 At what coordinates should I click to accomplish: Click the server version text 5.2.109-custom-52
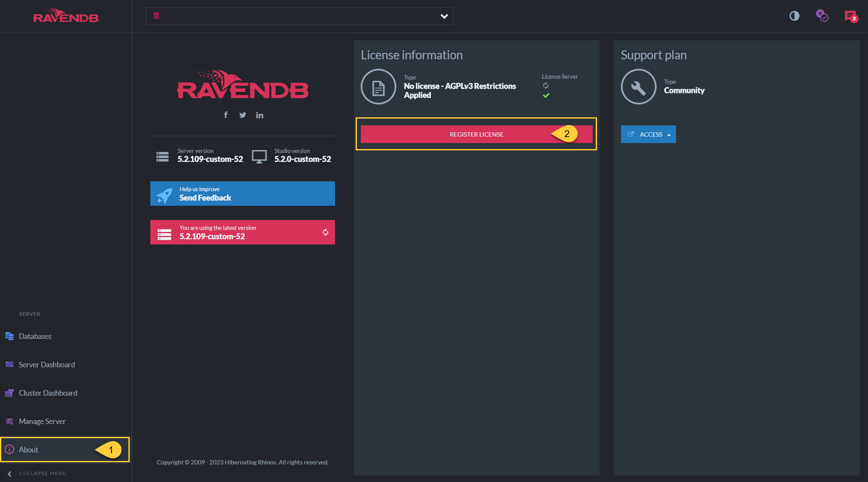click(210, 159)
